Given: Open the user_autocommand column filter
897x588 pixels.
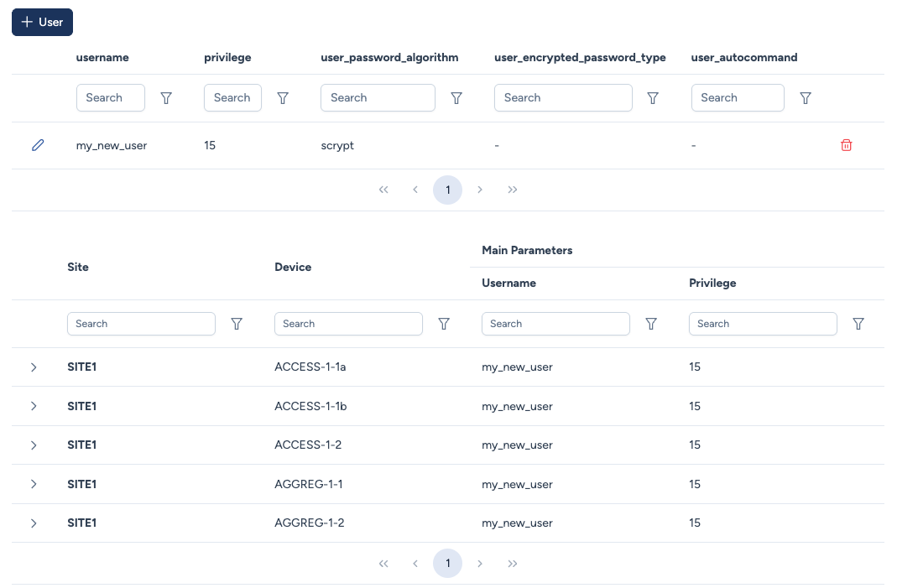Looking at the screenshot, I should pos(806,98).
